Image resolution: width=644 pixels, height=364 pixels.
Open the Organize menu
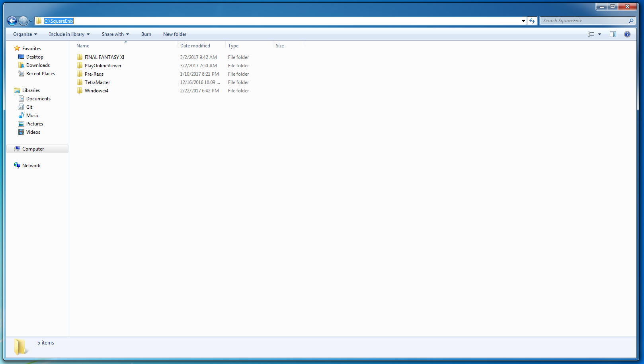[x=25, y=34]
